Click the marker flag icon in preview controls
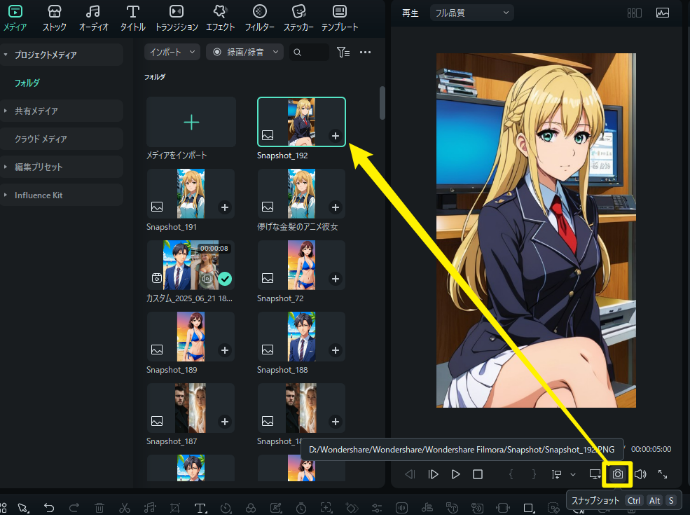This screenshot has height=516, width=690. tap(556, 474)
